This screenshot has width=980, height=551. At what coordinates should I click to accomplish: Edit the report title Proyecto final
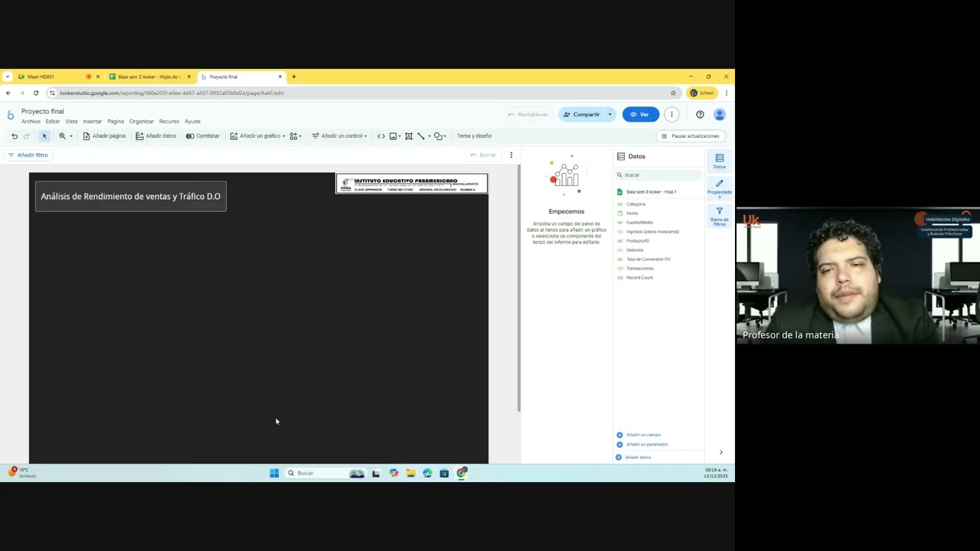click(42, 112)
